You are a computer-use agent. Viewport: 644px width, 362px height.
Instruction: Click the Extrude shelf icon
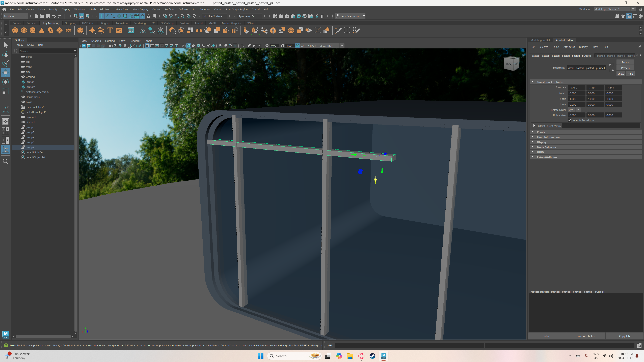pos(246,31)
